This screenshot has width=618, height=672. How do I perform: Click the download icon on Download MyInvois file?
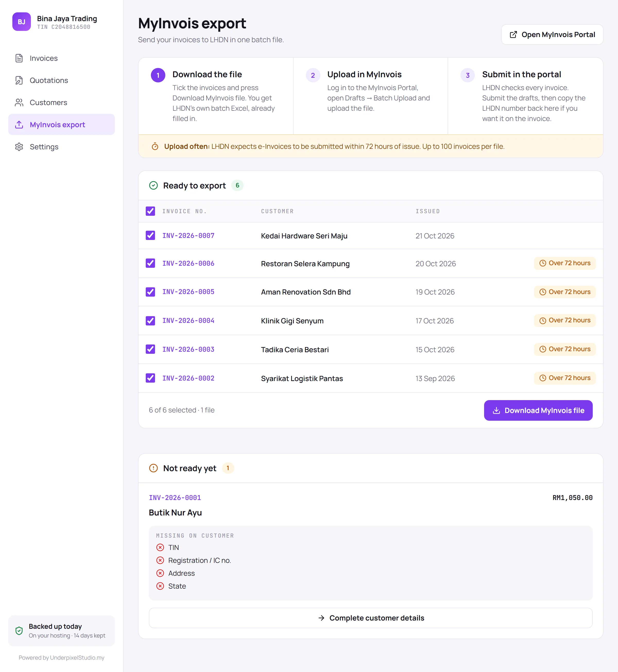(496, 410)
